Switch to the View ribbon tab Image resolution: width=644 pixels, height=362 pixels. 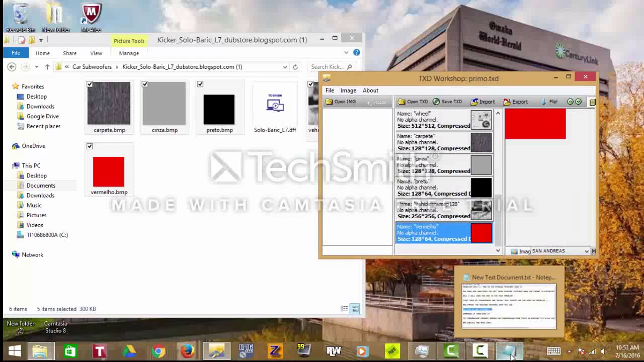coord(96,53)
